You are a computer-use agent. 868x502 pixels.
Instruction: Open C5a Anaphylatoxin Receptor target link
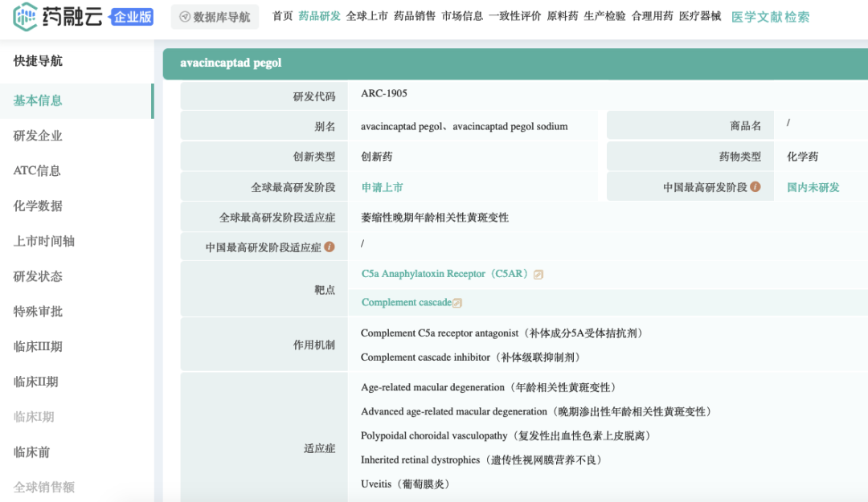(444, 274)
